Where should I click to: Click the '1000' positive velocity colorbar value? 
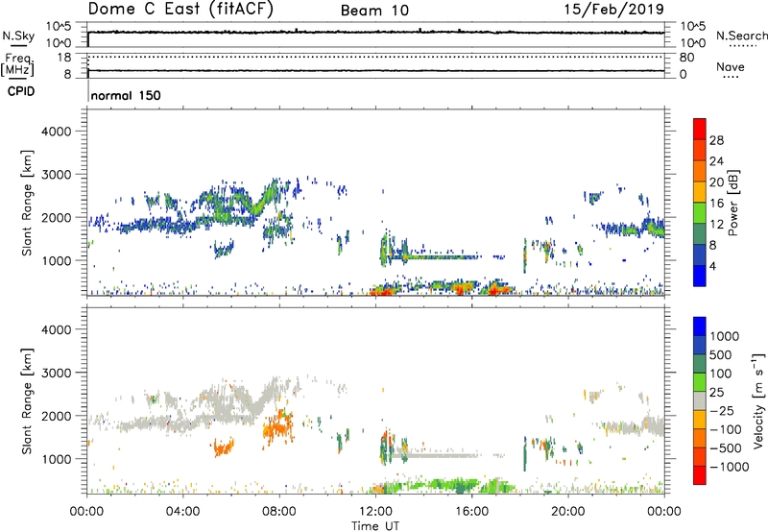coord(725,336)
